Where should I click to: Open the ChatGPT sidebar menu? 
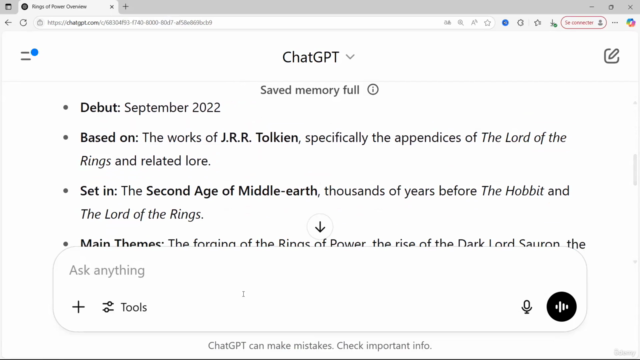coord(29,55)
